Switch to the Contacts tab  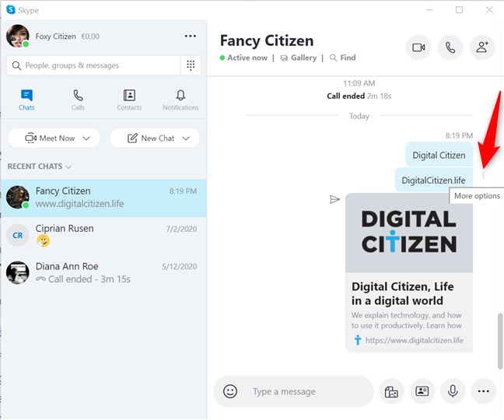[x=129, y=100]
